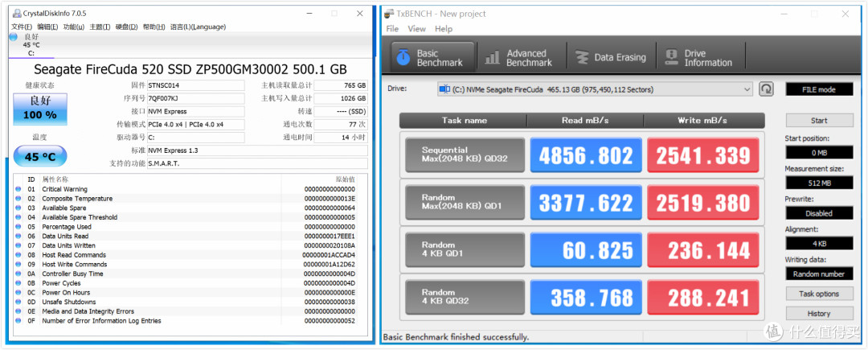Open the 编辑(E) menu in CrystalDiskInfo
The width and height of the screenshot is (868, 350).
[47, 27]
